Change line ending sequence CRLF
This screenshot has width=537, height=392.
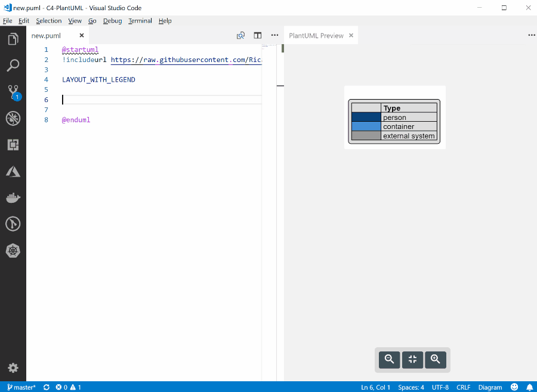(465, 387)
